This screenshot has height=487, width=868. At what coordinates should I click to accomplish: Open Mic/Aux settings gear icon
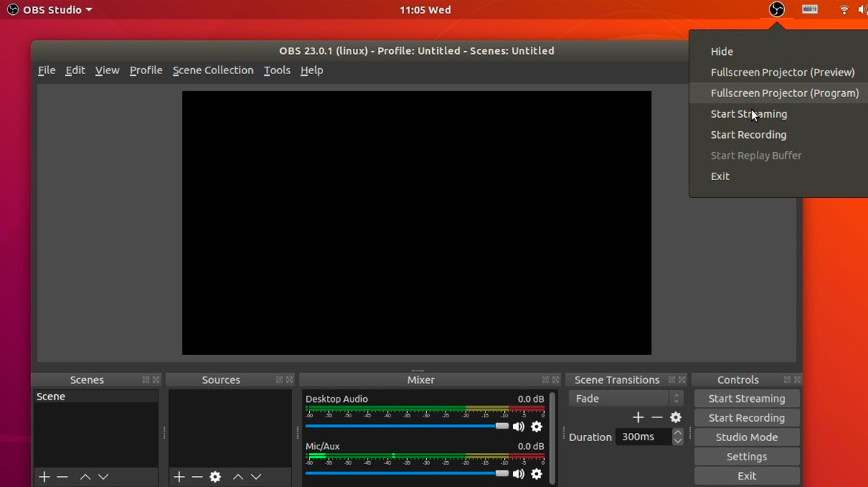pyautogui.click(x=537, y=474)
